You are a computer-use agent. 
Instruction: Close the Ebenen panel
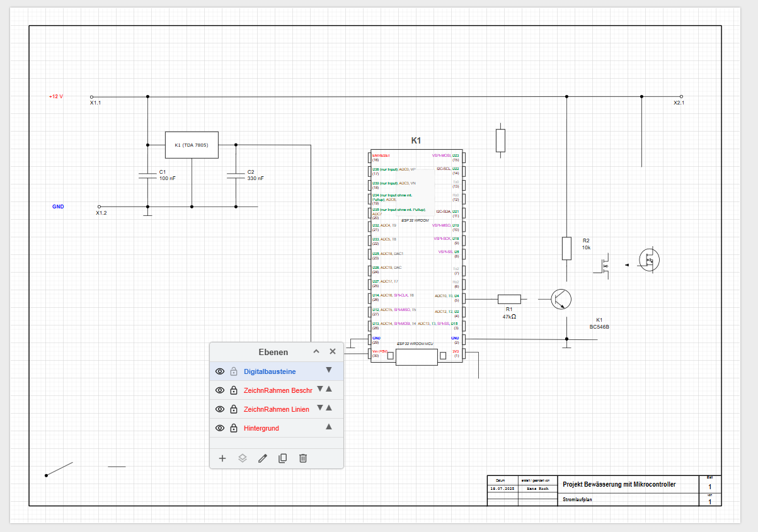(x=333, y=352)
